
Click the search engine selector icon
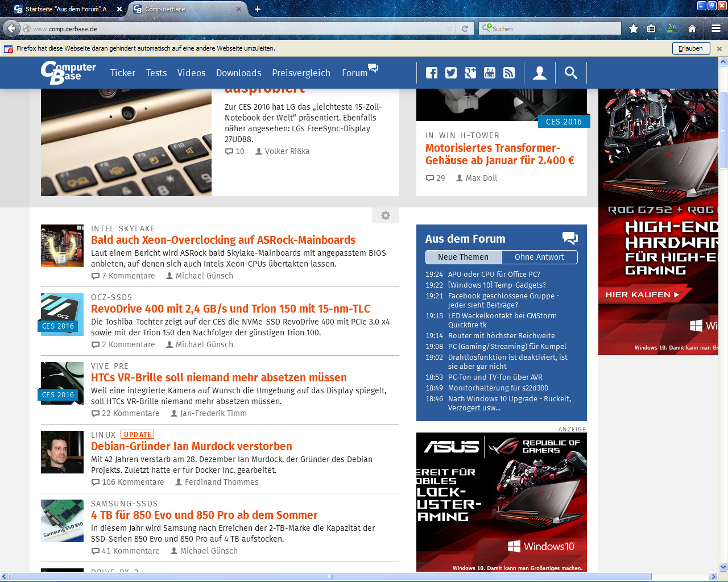486,28
